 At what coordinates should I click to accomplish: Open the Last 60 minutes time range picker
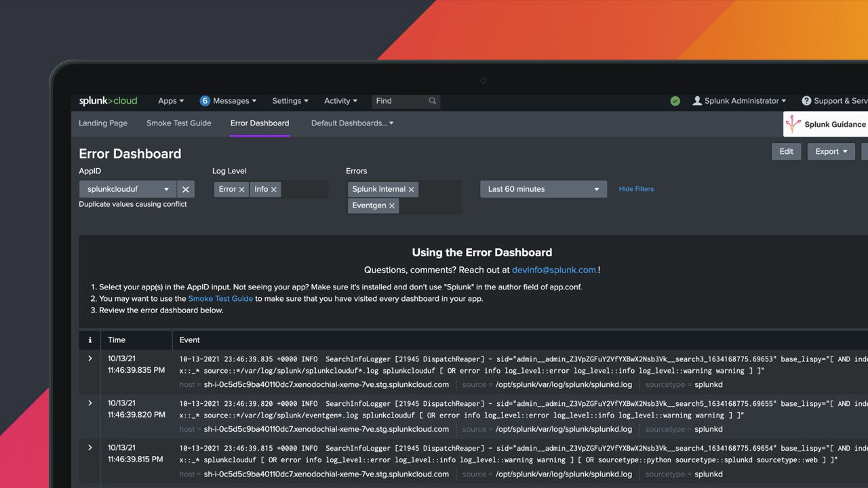pos(543,190)
